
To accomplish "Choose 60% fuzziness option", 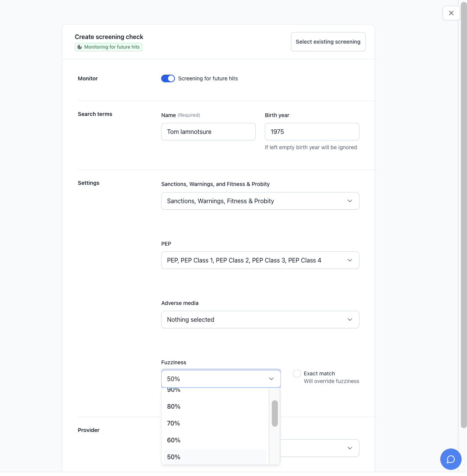I will tap(215, 440).
